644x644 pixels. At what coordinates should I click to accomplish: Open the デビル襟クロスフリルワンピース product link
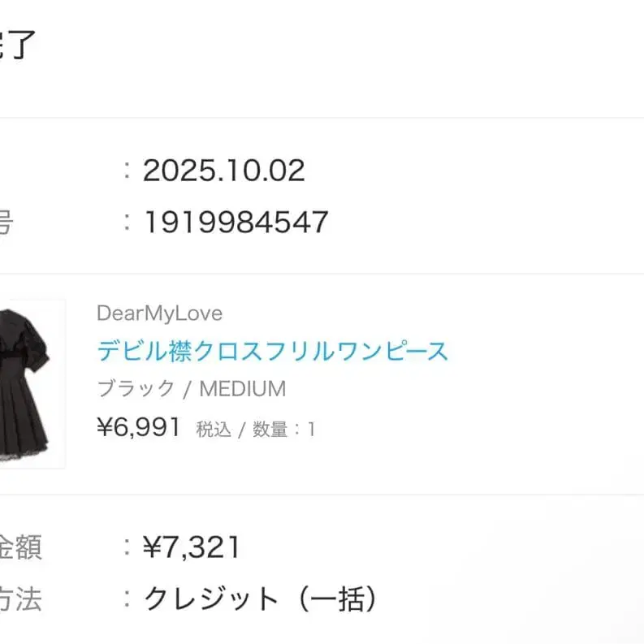pos(272,351)
